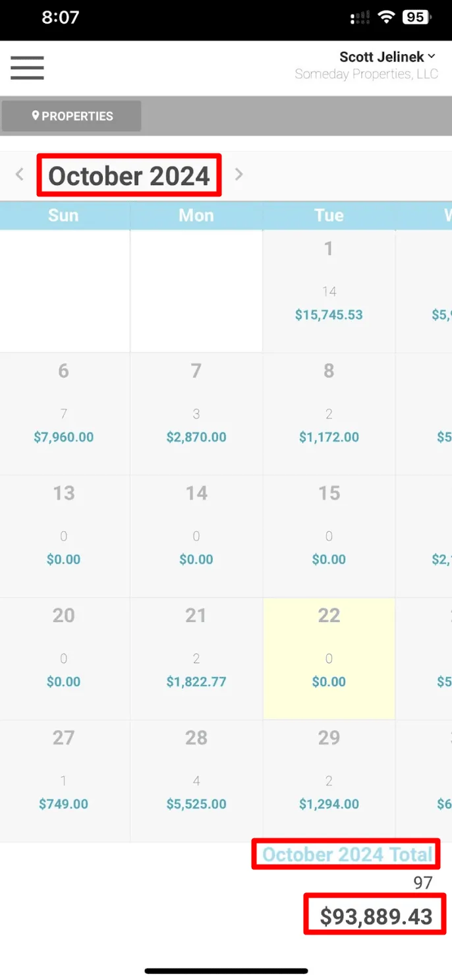Click the Properties button
The height and width of the screenshot is (980, 452).
[x=72, y=116]
